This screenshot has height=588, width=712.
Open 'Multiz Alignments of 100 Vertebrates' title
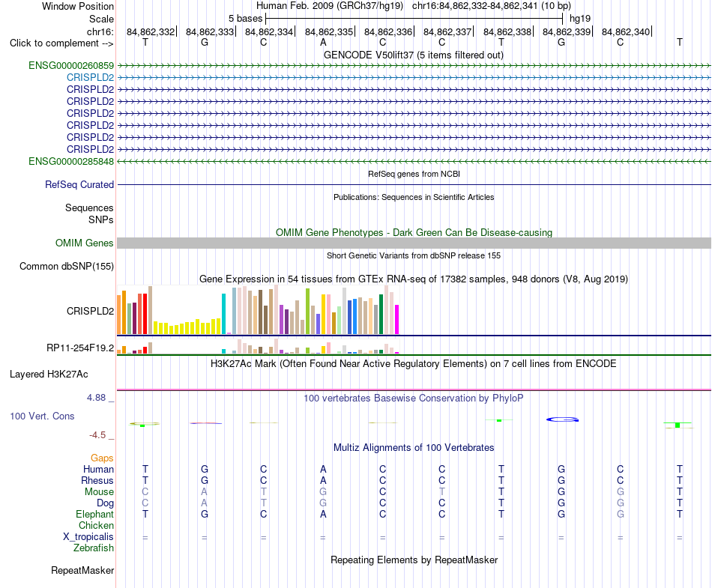point(414,448)
